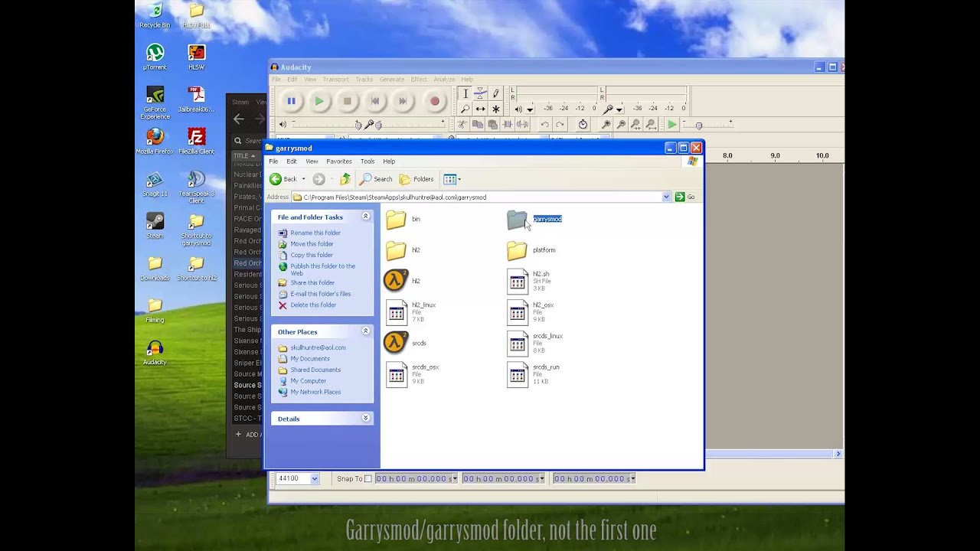Open the Explorer Favorites menu

339,161
